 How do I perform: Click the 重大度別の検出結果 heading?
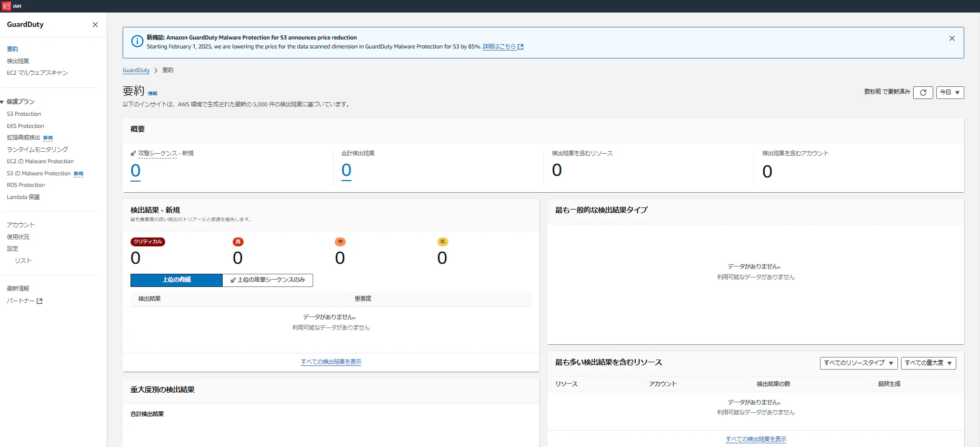point(163,390)
